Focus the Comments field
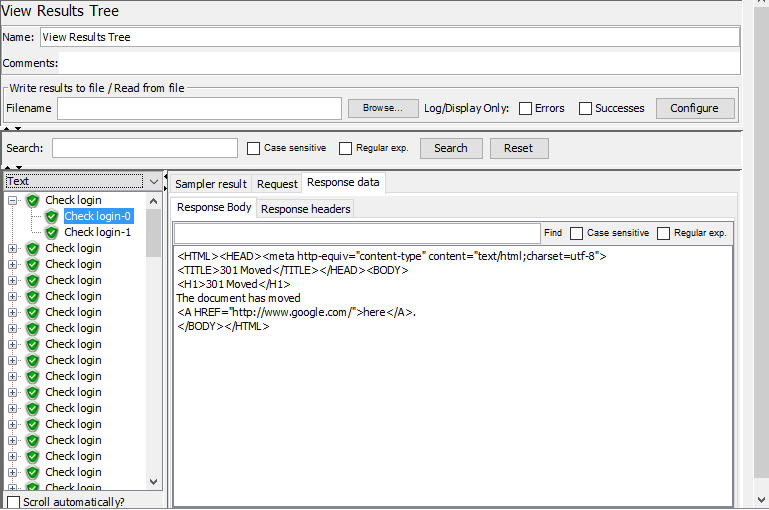769x510 pixels. click(399, 63)
